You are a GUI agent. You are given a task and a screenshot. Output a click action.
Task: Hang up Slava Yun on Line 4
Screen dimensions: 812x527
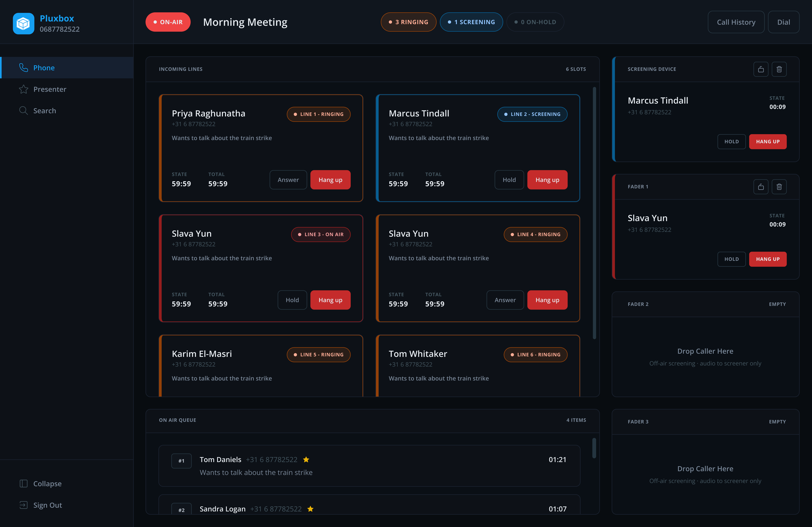pos(547,300)
